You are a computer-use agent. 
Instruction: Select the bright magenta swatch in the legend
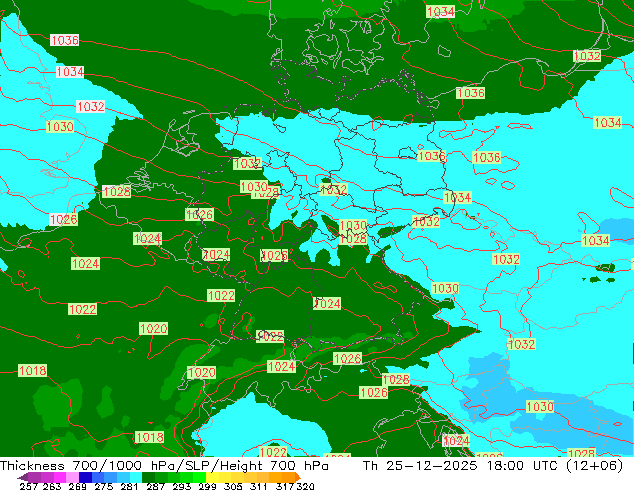(60, 477)
